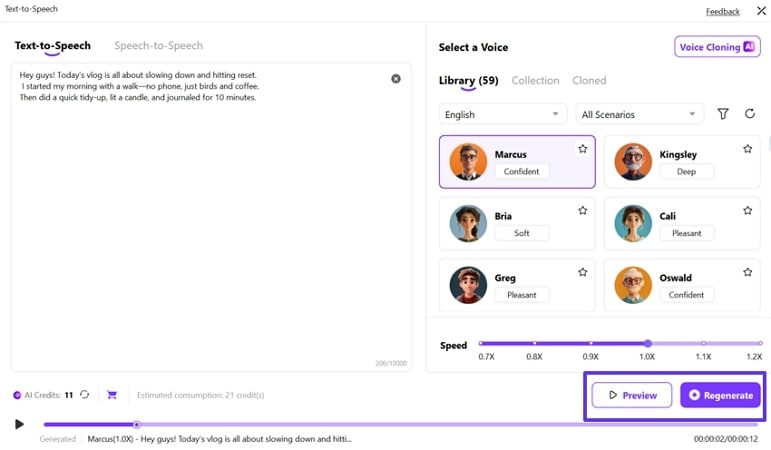The width and height of the screenshot is (771, 450).
Task: Set the speed slider to 1.2X
Action: pos(759,343)
